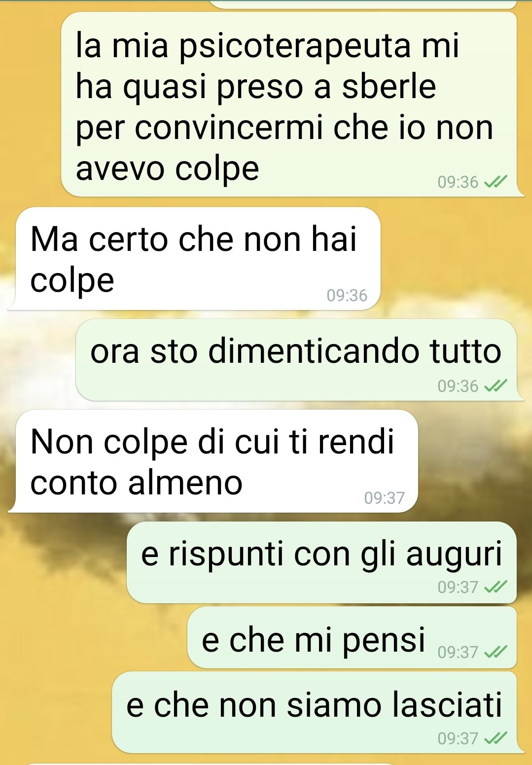Select the message 'la mia psicoterapeuta mi ha quasi preso a sberle'
532x765 pixels.
coord(292,104)
